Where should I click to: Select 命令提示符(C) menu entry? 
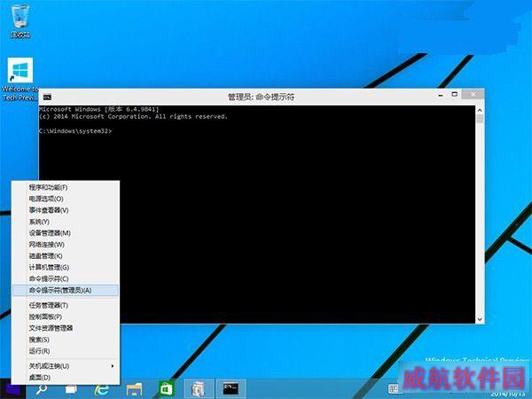pos(66,279)
